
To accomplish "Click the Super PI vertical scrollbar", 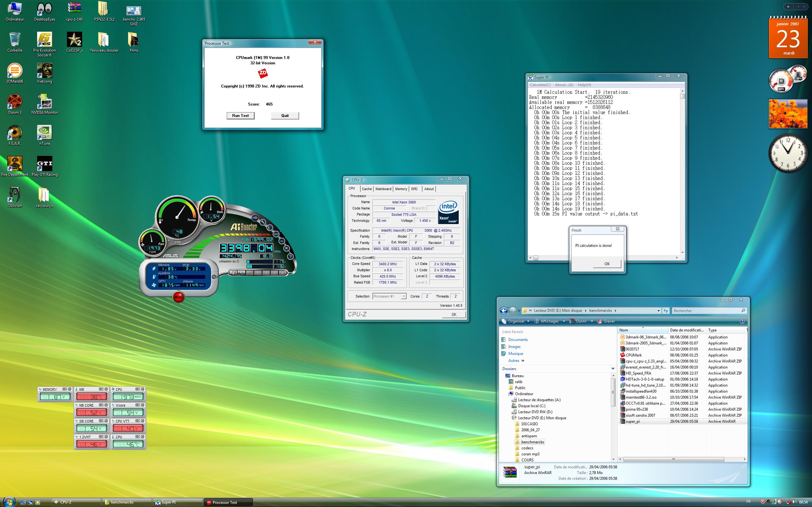I will (682, 168).
